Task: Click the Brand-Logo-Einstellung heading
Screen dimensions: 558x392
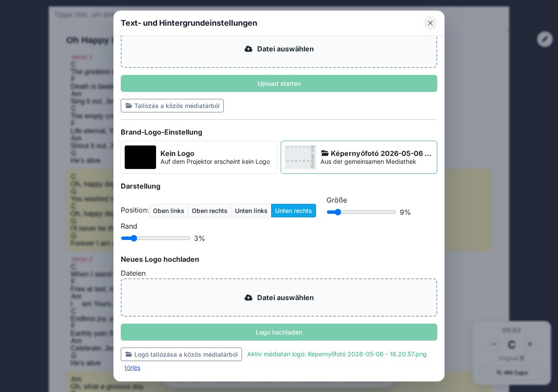Action: 161,132
